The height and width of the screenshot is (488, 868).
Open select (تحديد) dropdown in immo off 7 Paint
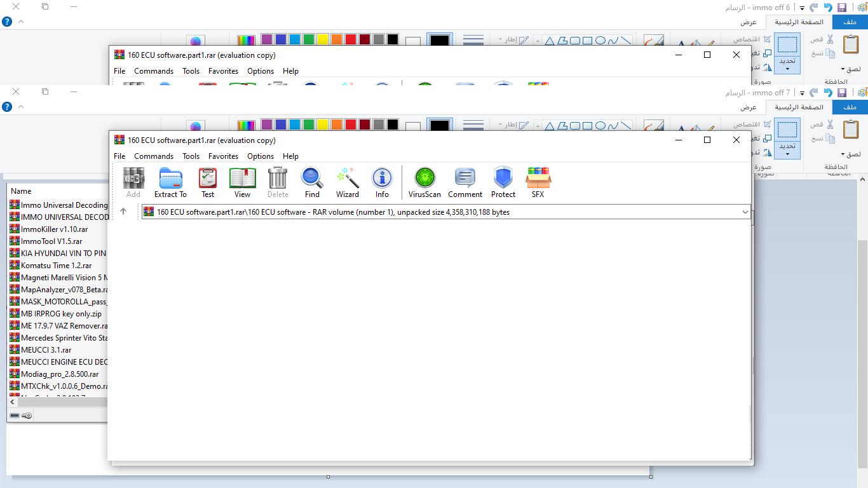tap(787, 149)
